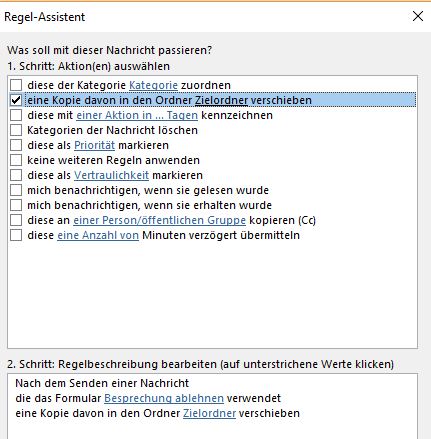Check the 'diese der Kategorie zuordnen' checkbox
The width and height of the screenshot is (431, 439).
(x=16, y=85)
